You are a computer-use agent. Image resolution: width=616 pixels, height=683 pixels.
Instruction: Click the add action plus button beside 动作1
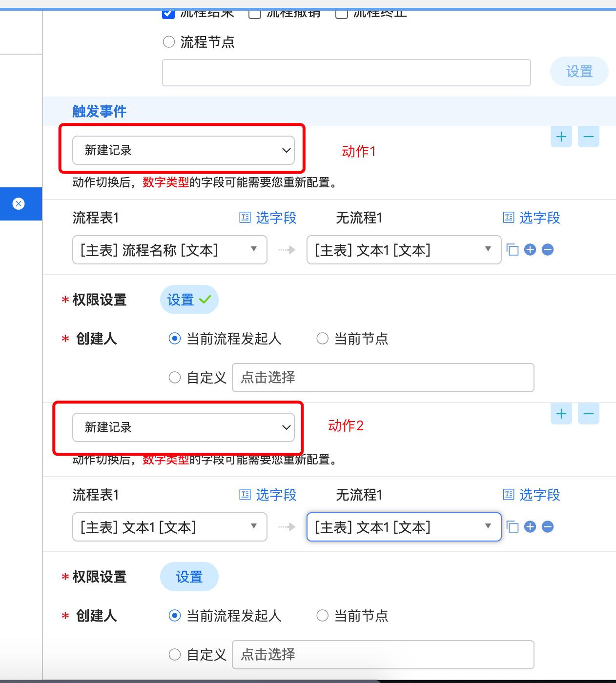(x=561, y=137)
